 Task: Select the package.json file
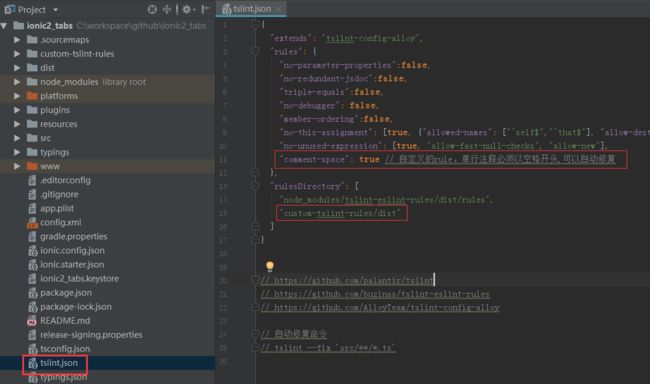(x=66, y=293)
